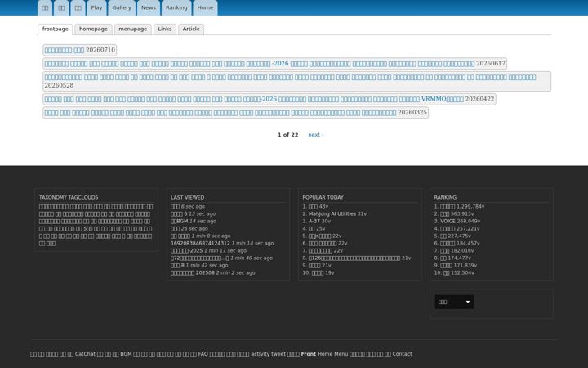Screen dimensions: 588x368
Task: Go to next page of pager
Action: 316,135
